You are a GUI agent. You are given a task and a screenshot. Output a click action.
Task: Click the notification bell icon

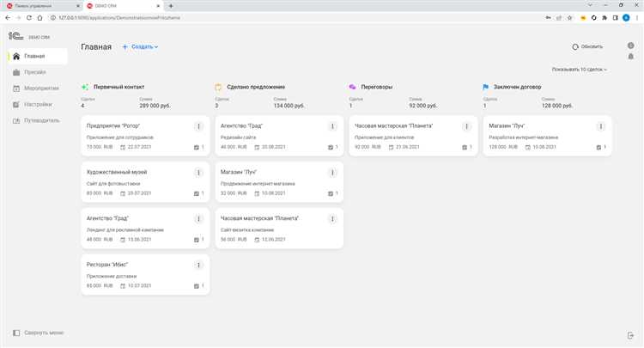631,57
